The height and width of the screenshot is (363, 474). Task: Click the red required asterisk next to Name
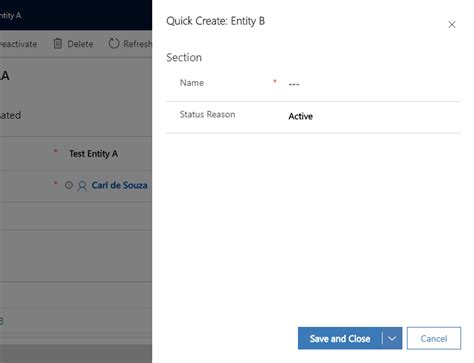click(275, 81)
